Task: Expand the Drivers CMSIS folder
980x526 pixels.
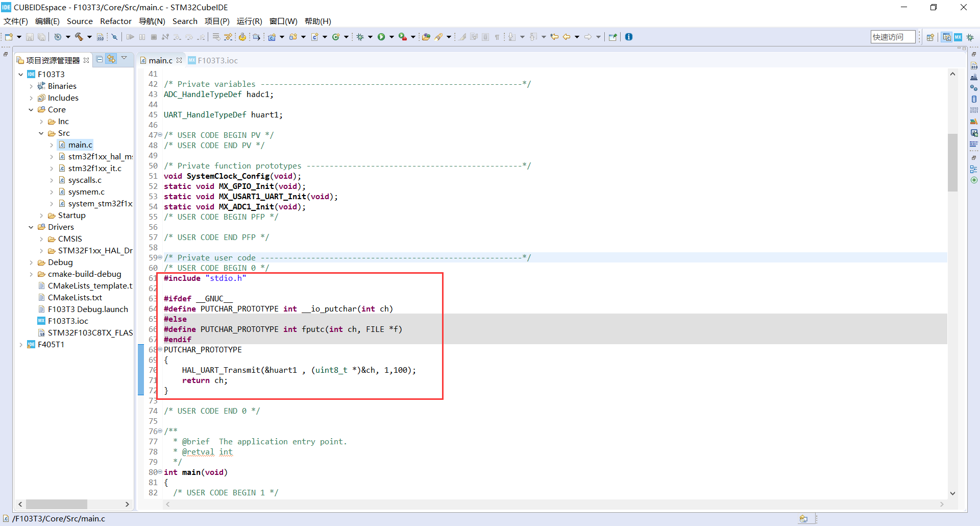Action: (x=42, y=238)
